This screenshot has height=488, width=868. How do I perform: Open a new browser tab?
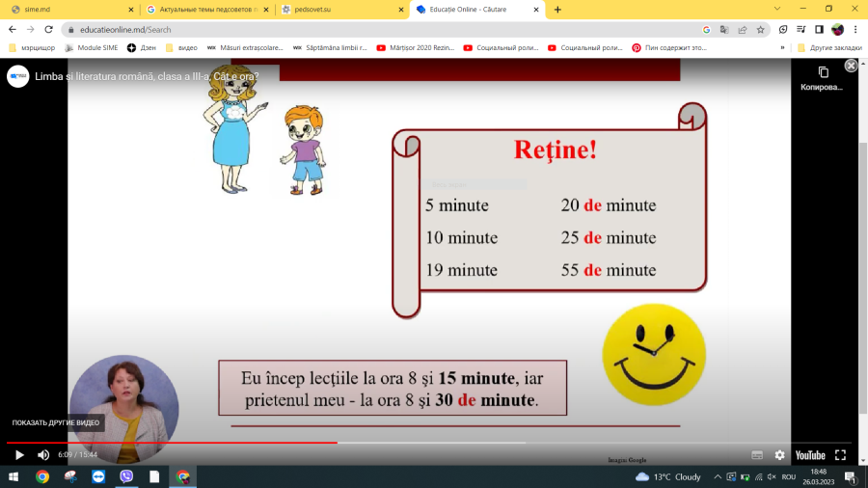point(557,10)
